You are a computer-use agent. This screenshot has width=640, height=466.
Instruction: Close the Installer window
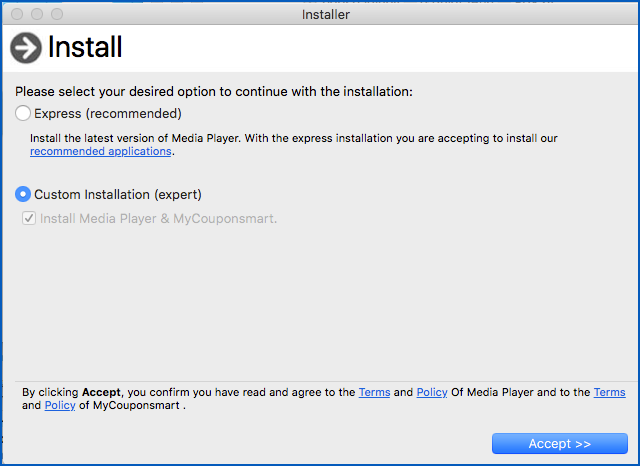(17, 15)
